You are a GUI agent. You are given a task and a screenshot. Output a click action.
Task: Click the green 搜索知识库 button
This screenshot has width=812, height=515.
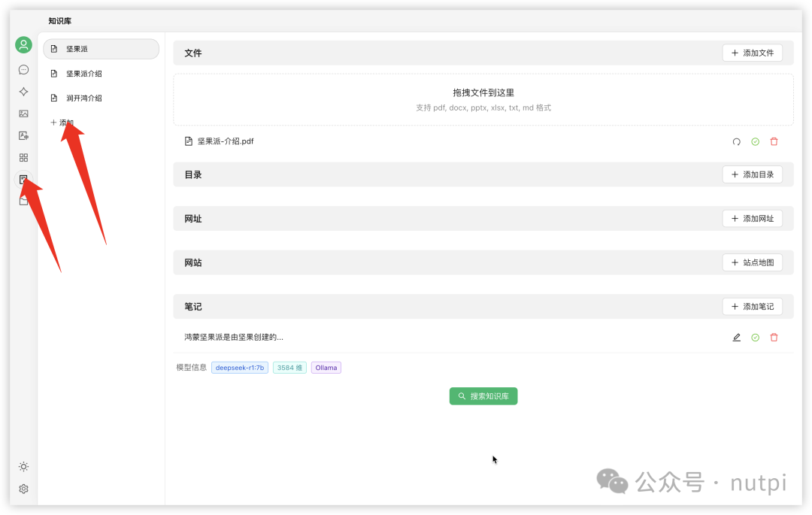tap(483, 396)
